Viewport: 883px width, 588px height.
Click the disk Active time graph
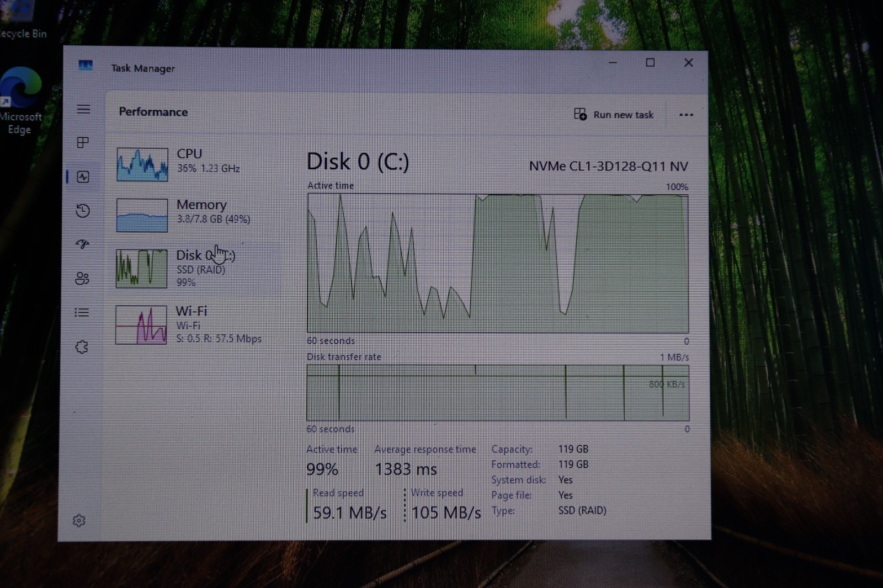point(498,263)
